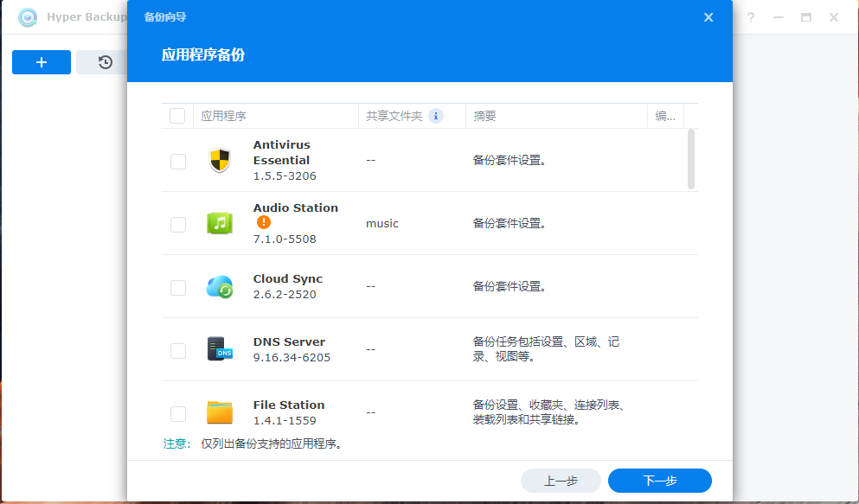The width and height of the screenshot is (859, 504).
Task: Click the DNS Server icon
Action: pos(220,349)
